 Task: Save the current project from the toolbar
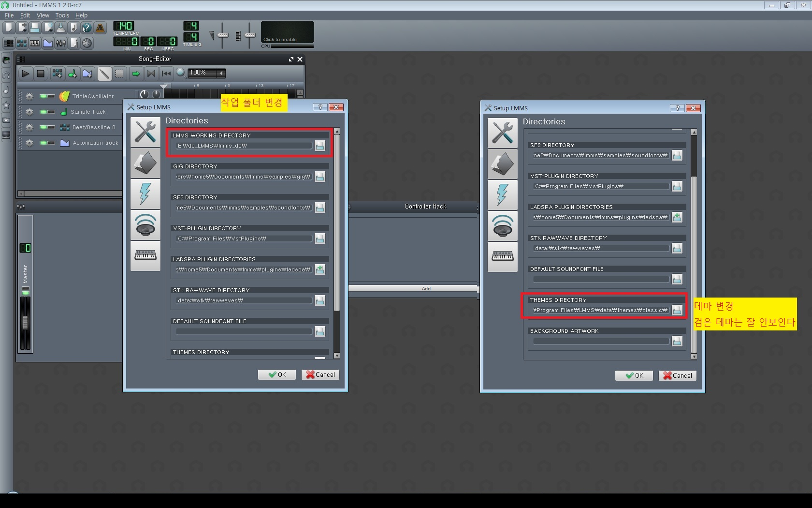[x=61, y=28]
